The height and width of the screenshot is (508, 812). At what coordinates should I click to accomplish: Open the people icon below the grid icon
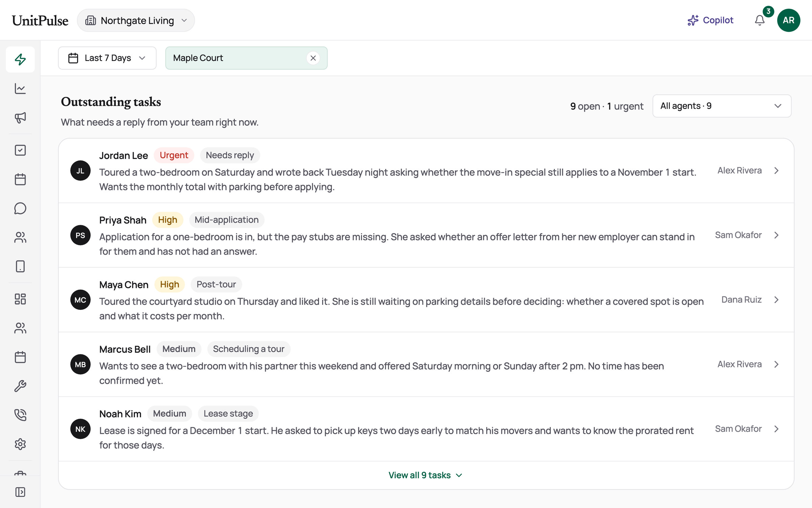point(20,328)
